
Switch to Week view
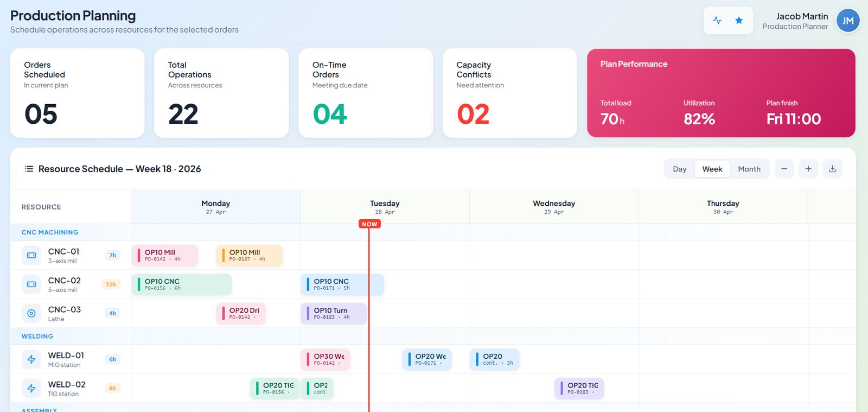(x=712, y=169)
